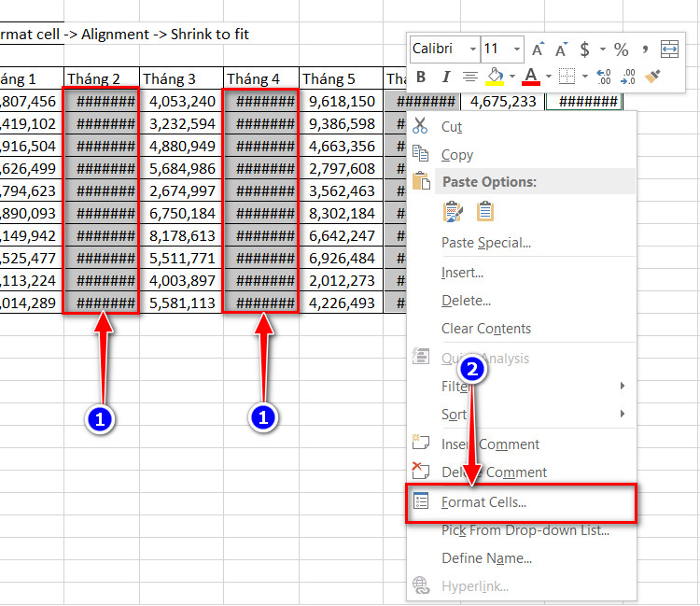Click the Paste clipboard icon beside Paste Options
Viewport: 700px width, 606px height.
[x=421, y=181]
